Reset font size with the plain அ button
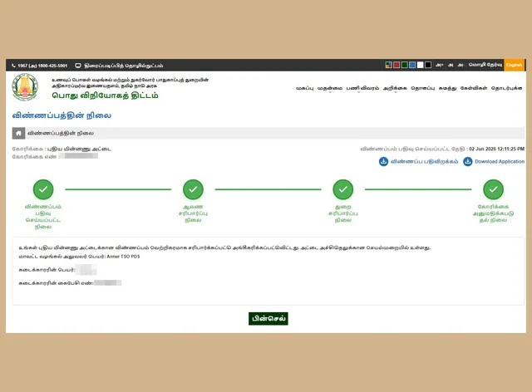The height and width of the screenshot is (392, 532). click(x=451, y=65)
